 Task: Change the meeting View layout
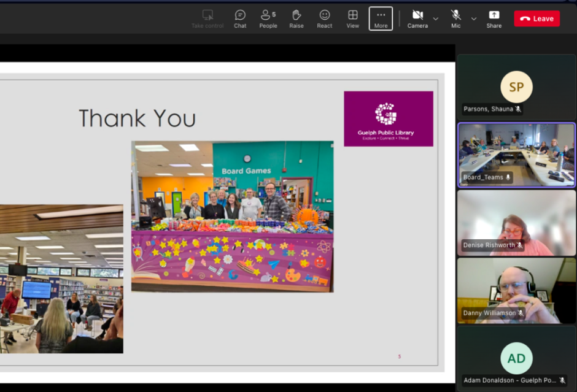coord(353,18)
